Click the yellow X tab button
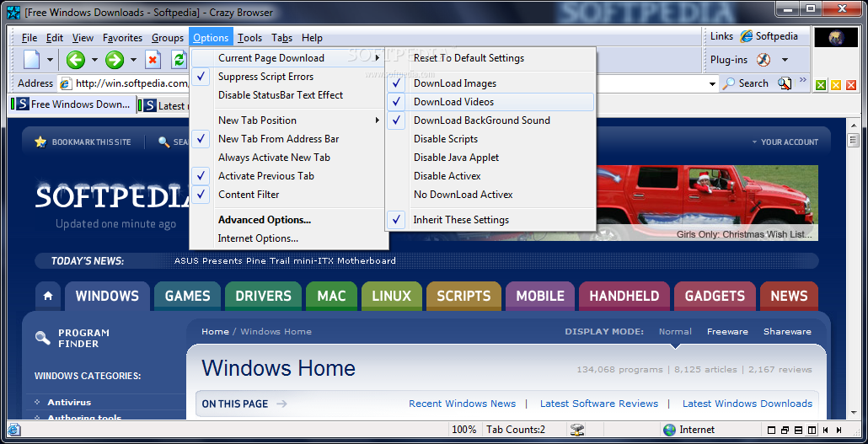This screenshot has width=868, height=444. pyautogui.click(x=836, y=85)
